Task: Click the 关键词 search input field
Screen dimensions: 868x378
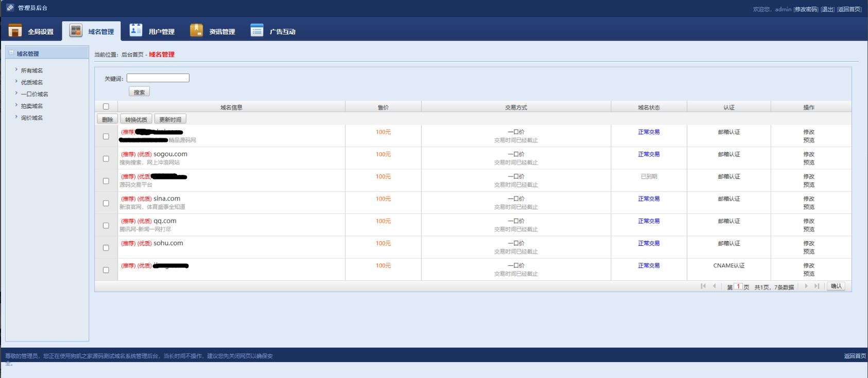Action: tap(158, 78)
